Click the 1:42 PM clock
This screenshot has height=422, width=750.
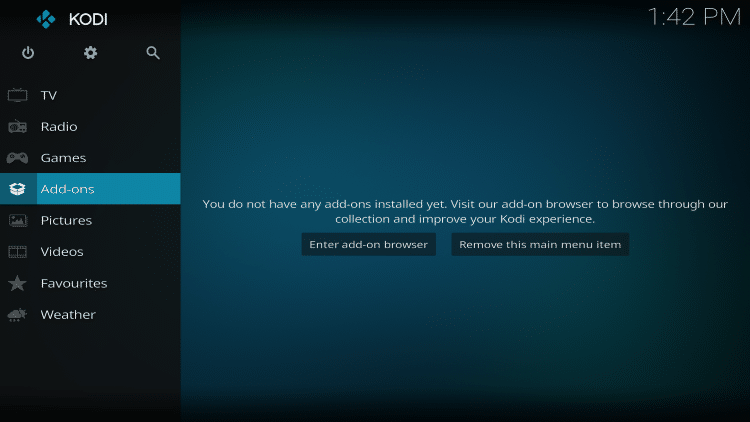click(694, 17)
